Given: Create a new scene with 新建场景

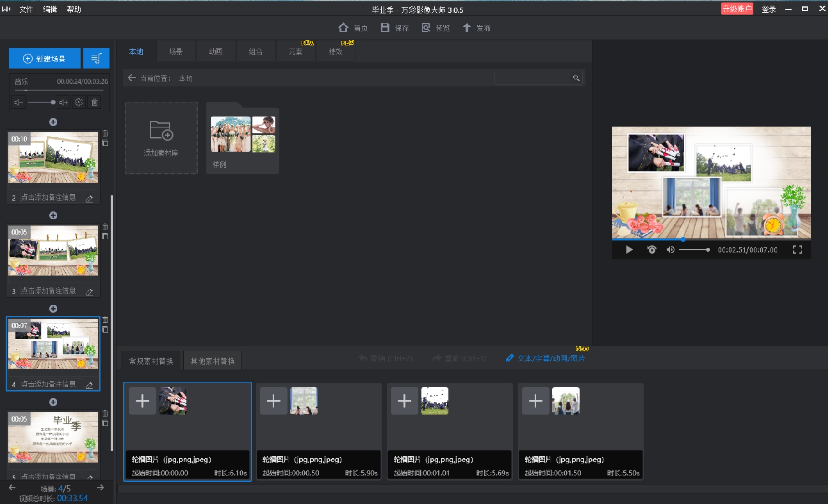Looking at the screenshot, I should [x=45, y=58].
